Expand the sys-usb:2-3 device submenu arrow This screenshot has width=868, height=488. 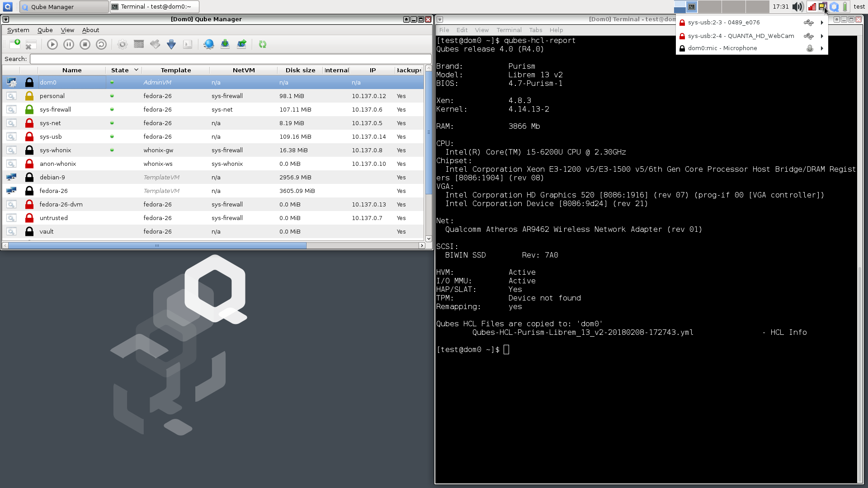[x=823, y=22]
